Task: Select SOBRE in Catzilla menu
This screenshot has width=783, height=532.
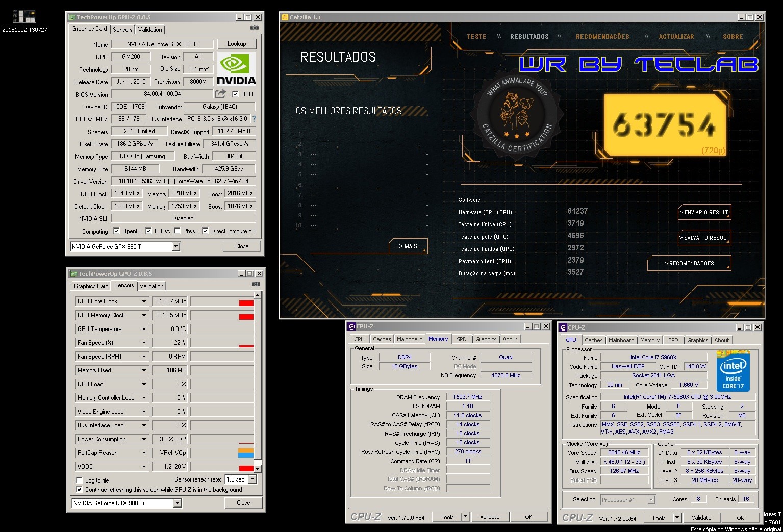Action: (733, 37)
